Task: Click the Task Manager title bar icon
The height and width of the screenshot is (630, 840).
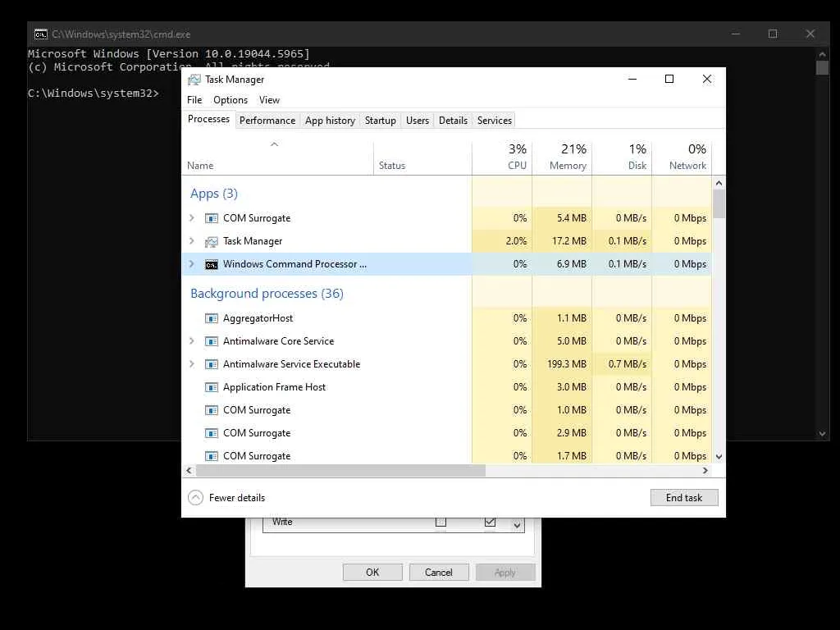Action: [x=194, y=80]
